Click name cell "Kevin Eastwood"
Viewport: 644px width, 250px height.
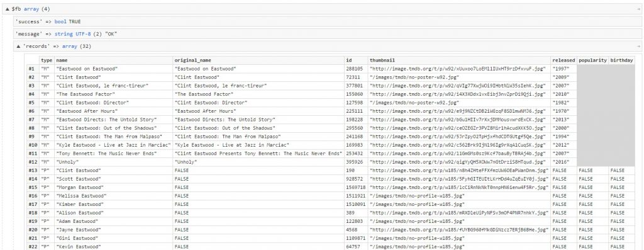pos(113,246)
